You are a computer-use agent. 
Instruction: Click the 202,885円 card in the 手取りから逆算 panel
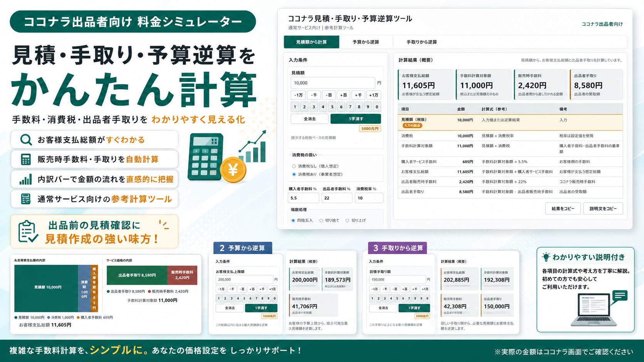[x=459, y=279]
